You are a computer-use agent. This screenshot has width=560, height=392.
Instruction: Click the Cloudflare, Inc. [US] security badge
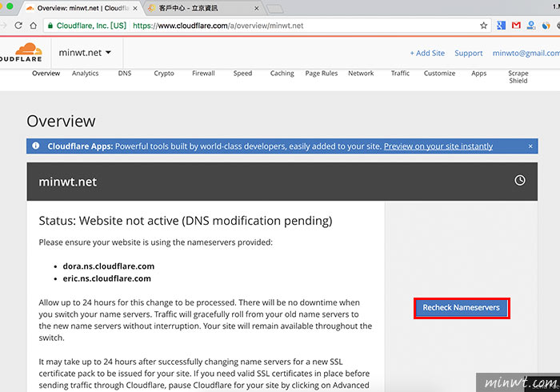click(87, 26)
